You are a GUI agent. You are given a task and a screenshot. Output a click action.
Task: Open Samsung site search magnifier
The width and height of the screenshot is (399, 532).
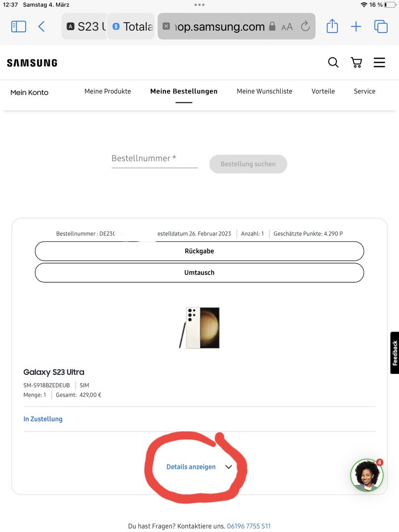click(333, 63)
